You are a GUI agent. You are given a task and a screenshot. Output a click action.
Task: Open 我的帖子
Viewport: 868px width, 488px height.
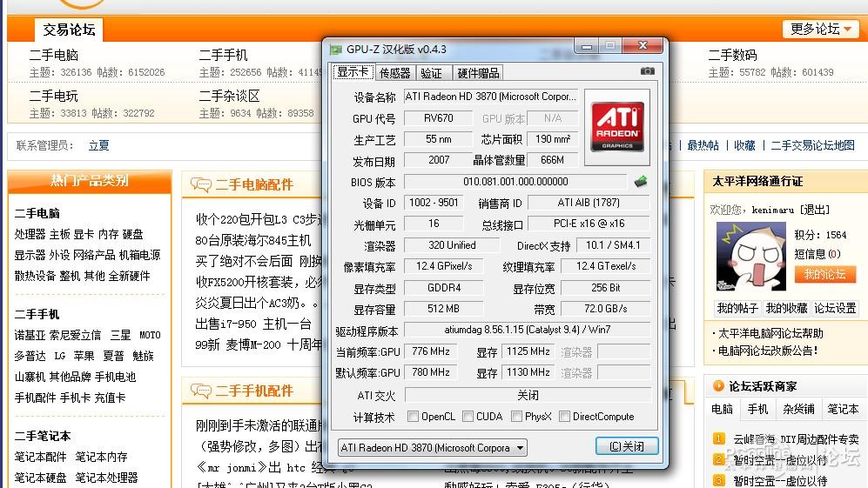[737, 308]
